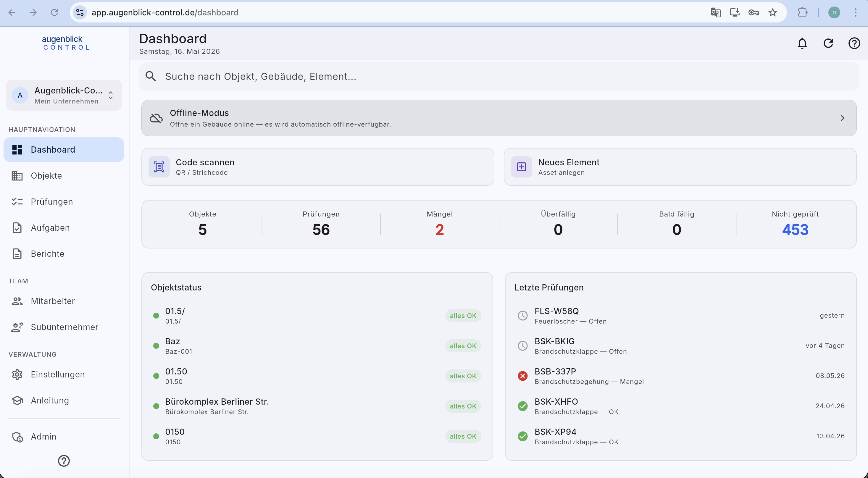Click the red Mangel icon for BSB-337P
868x478 pixels.
pyautogui.click(x=522, y=376)
